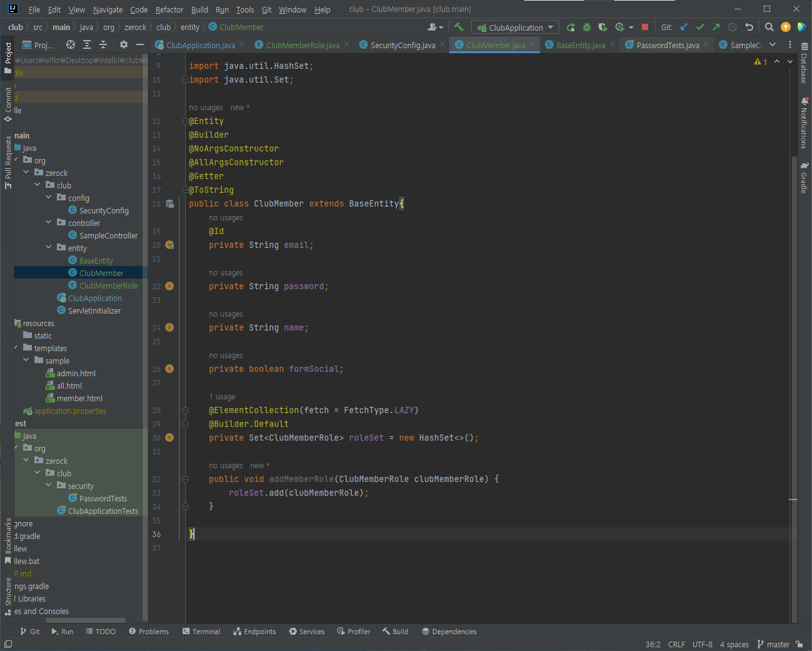
Task: Toggle the Database tool window on right
Action: (x=804, y=63)
